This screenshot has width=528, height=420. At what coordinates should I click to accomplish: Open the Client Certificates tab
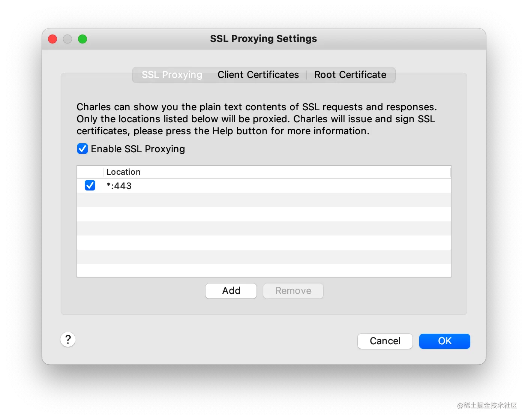258,75
